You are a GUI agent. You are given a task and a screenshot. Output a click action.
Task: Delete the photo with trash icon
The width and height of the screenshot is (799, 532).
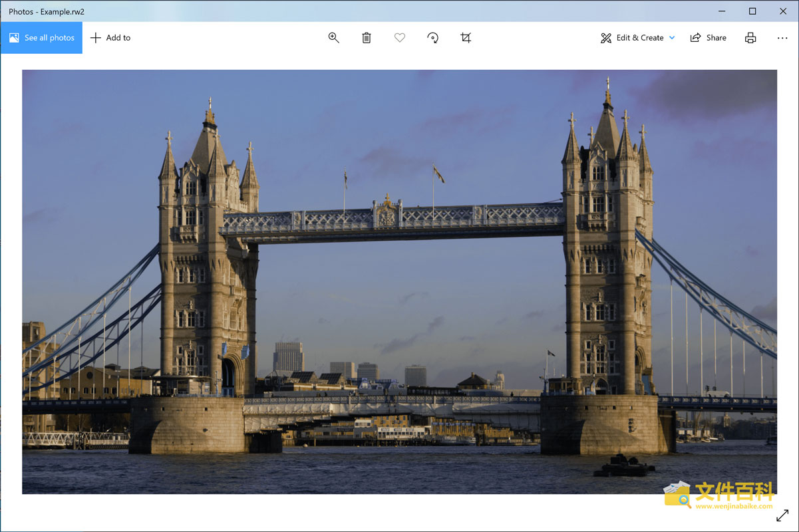coord(367,38)
